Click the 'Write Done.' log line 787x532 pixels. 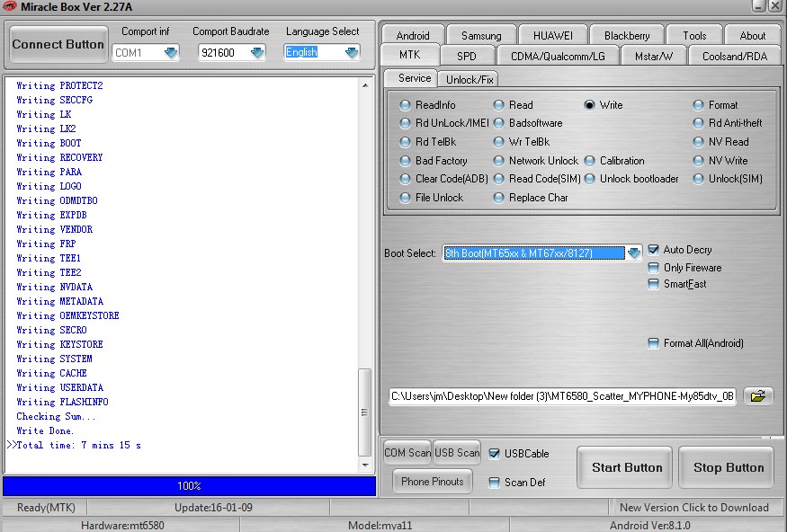(45, 430)
